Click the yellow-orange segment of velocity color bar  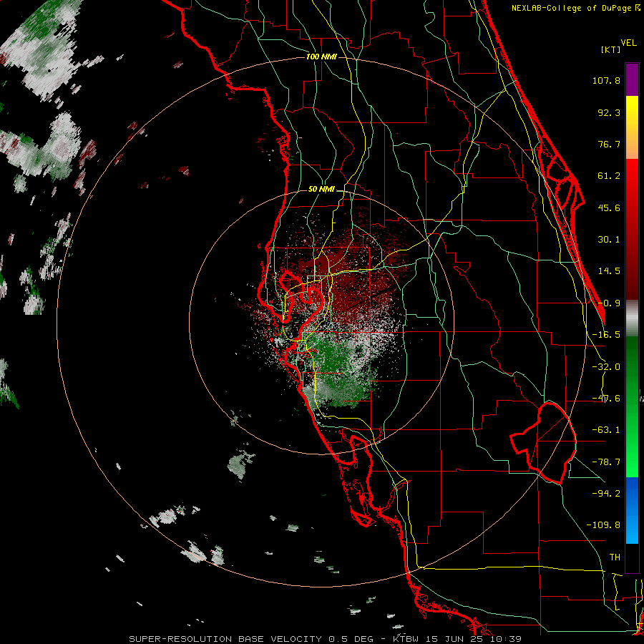[x=632, y=127]
